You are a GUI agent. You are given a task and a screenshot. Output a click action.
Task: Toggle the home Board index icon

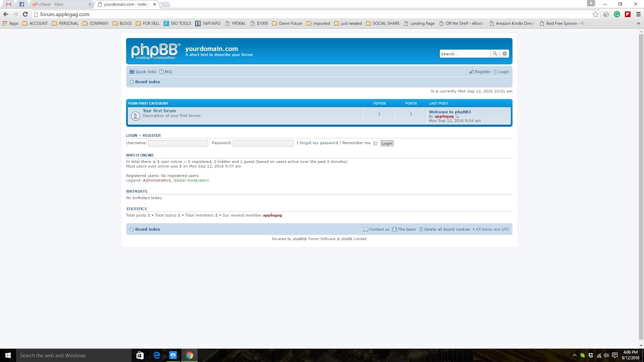point(130,81)
